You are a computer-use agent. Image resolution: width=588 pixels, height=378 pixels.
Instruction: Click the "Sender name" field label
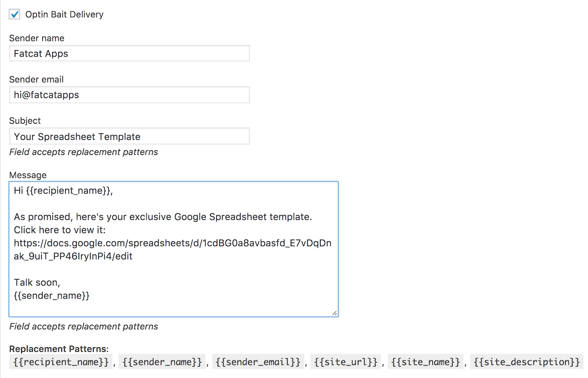click(37, 38)
